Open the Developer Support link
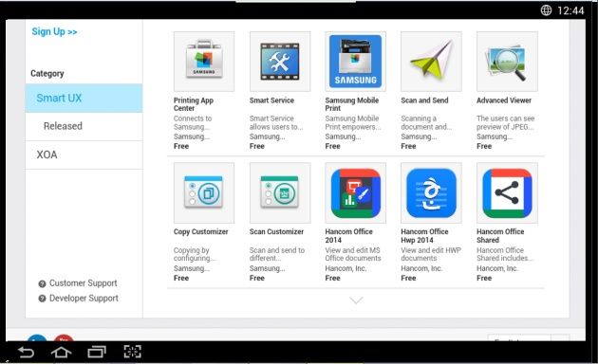This screenshot has width=598, height=364. (84, 299)
